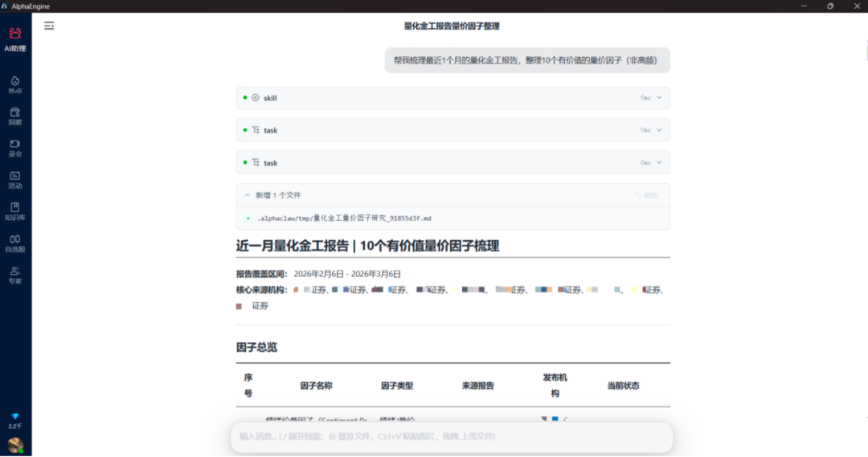Open the 量化金工量价因子研究 md file
This screenshot has width=868, height=457.
point(344,218)
